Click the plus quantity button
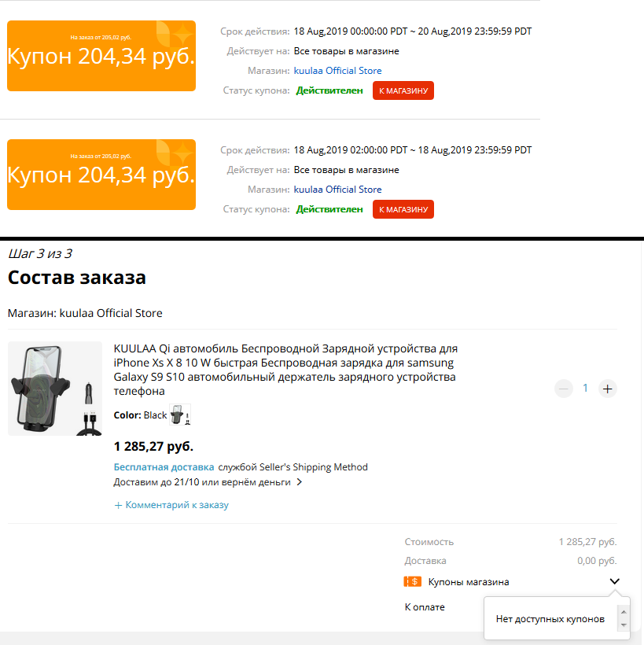The width and height of the screenshot is (644, 645). point(607,389)
